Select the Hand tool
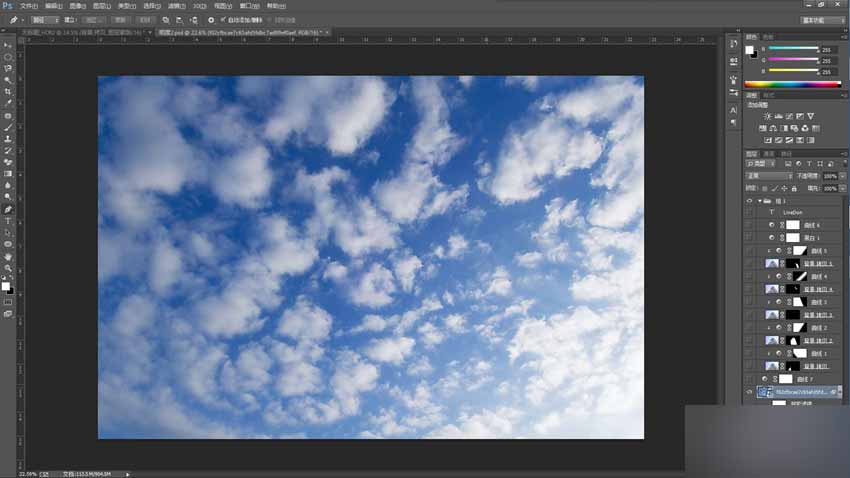850x478 pixels. [8, 256]
